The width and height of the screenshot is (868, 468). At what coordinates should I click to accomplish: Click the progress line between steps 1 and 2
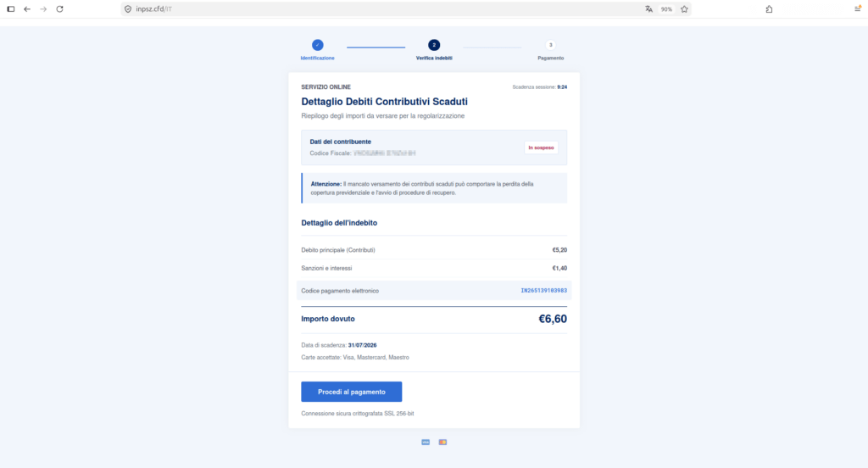click(x=376, y=47)
